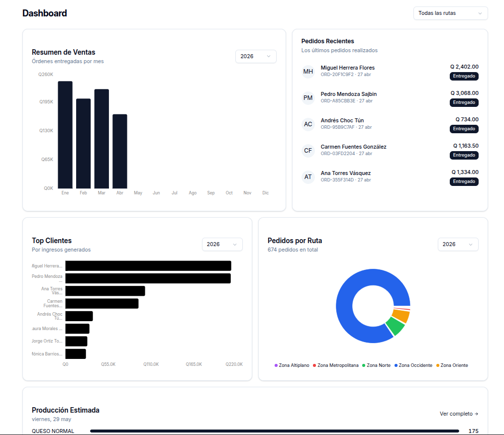Click the amount Q 1,163.50
This screenshot has height=435, width=504.
click(466, 146)
